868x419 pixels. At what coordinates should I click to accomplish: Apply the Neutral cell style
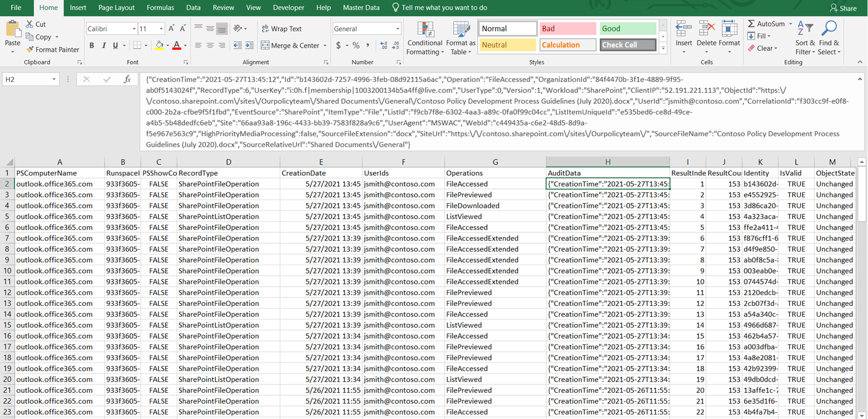click(x=507, y=45)
